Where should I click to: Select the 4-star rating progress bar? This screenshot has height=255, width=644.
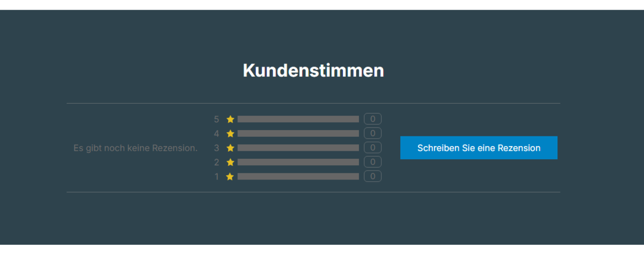point(298,134)
